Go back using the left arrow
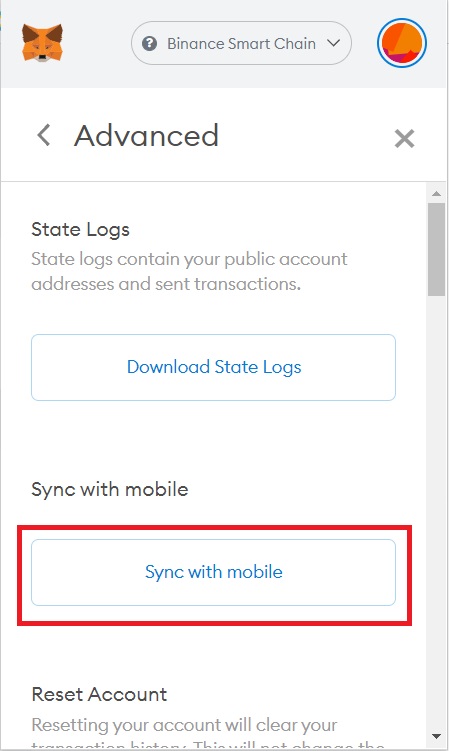The image size is (449, 751). (44, 135)
